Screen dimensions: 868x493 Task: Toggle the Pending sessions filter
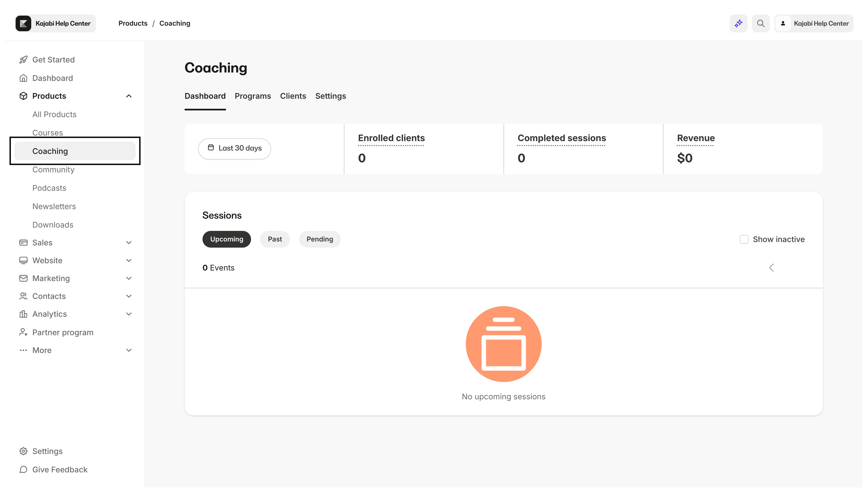coord(319,239)
